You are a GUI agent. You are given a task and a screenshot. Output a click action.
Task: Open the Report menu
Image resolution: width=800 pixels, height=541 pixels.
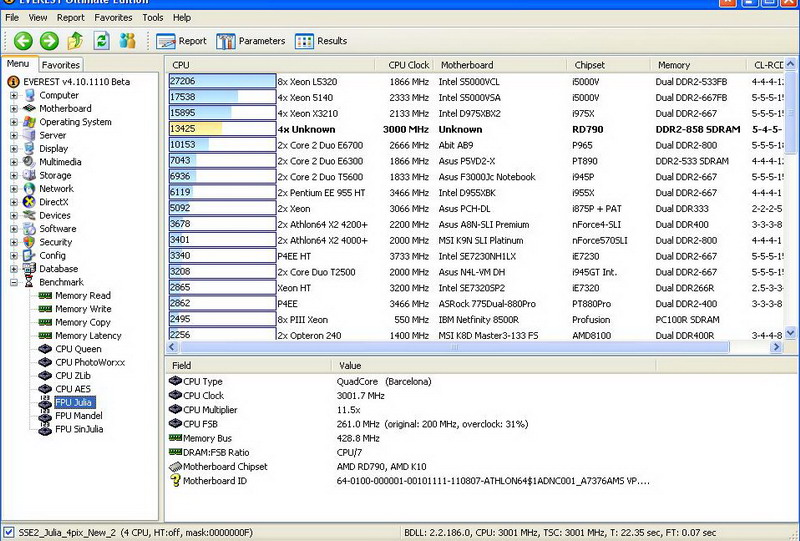click(70, 17)
